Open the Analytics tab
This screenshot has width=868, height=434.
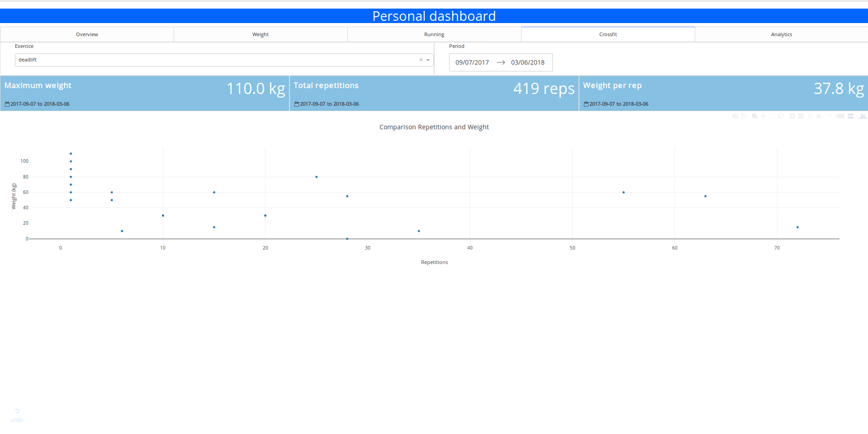coord(781,34)
